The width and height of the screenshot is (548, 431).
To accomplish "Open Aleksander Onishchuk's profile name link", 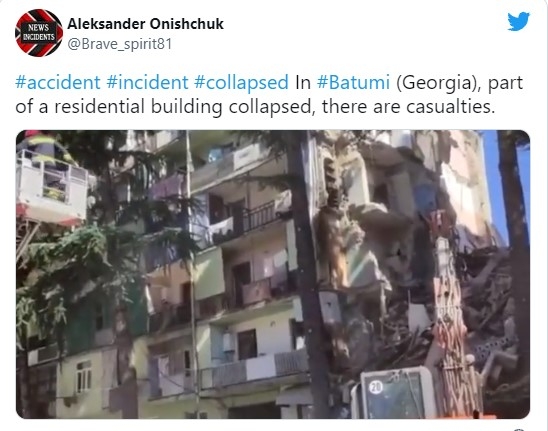I will (145, 24).
